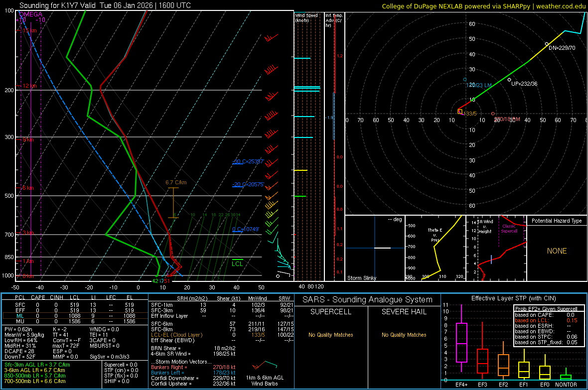Click the SUPERCELL analogue column header
This screenshot has height=390, width=588.
[x=331, y=312]
